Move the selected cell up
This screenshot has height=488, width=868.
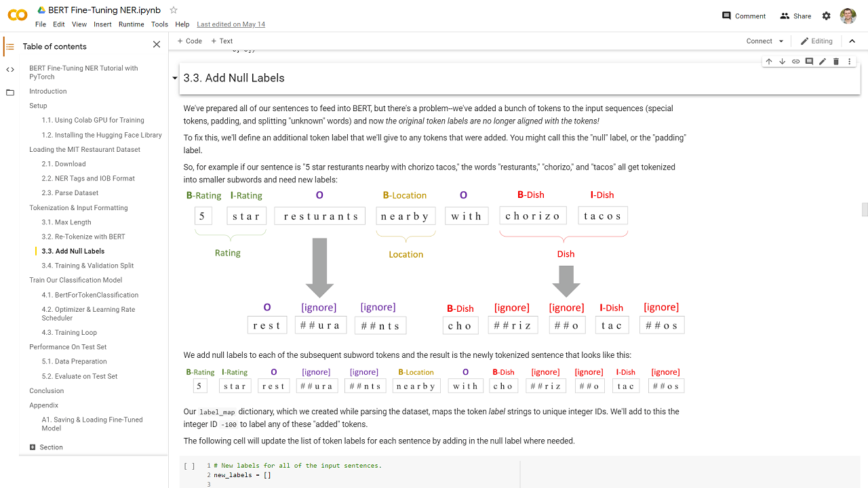tap(769, 62)
